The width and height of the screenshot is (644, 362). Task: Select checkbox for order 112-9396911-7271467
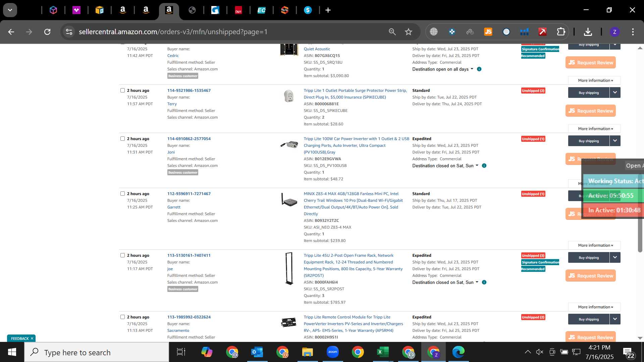point(122,193)
